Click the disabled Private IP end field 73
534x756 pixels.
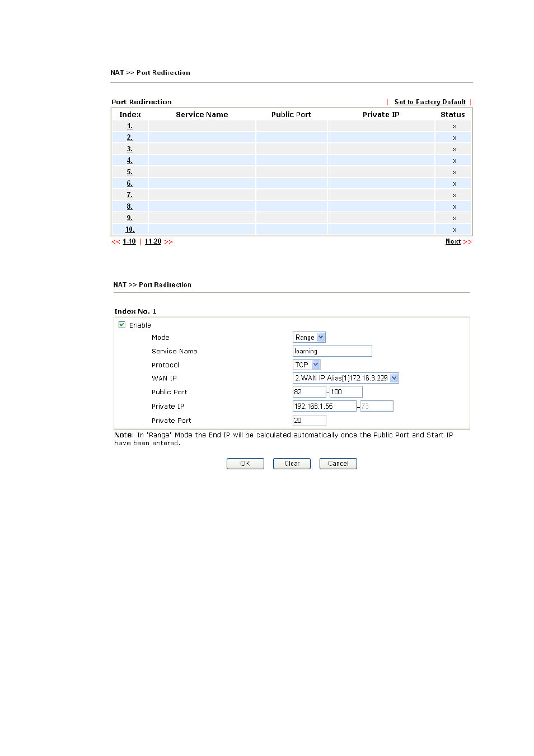[x=377, y=406]
